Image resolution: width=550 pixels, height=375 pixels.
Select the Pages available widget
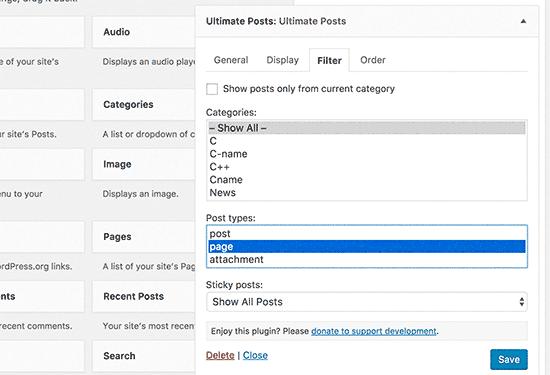[143, 237]
